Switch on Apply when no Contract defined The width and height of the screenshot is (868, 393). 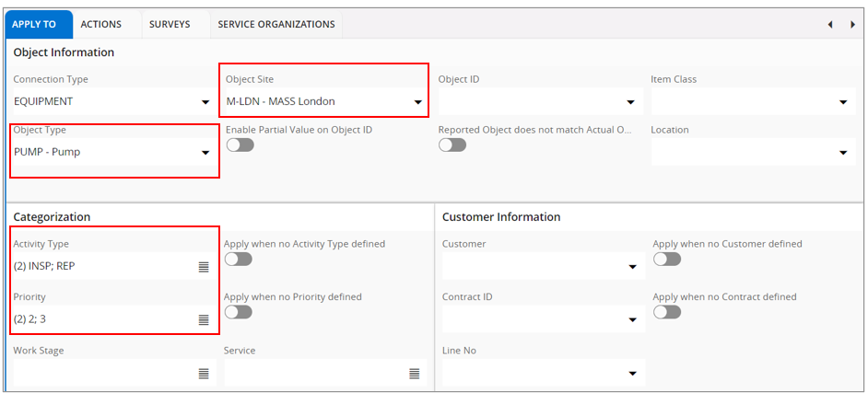[667, 312]
